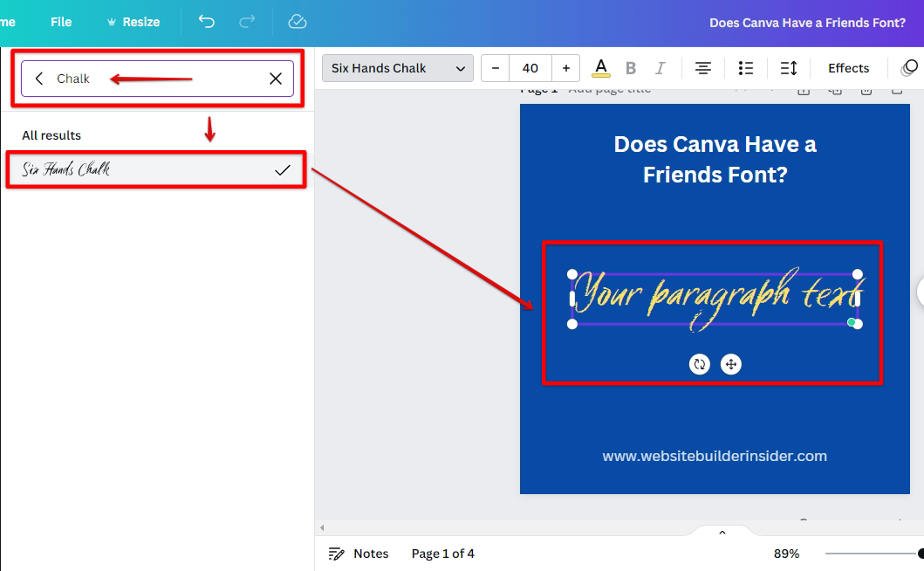Open the Notes panel
Screen dimensions: 924x571
(x=359, y=554)
